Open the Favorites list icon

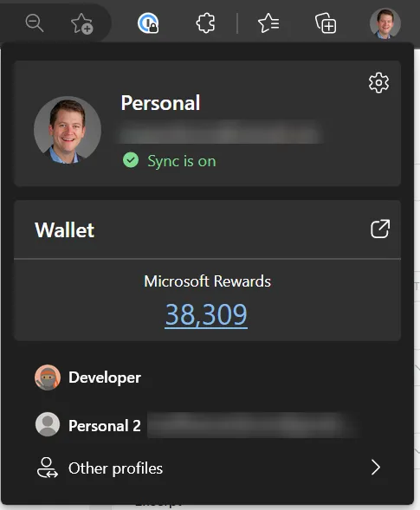click(x=268, y=23)
